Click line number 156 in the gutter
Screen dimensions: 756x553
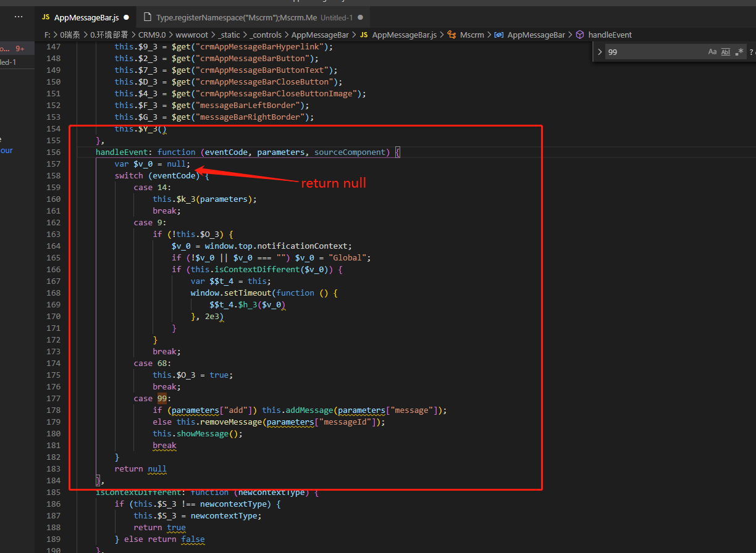coord(54,152)
